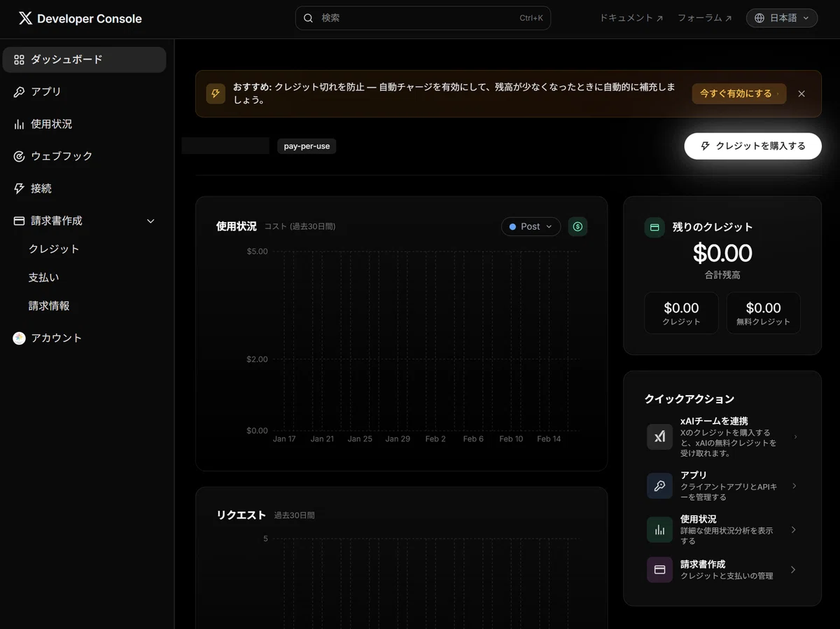Click the pay-per-use plan badge
Viewport: 840px width, 629px height.
pos(307,146)
